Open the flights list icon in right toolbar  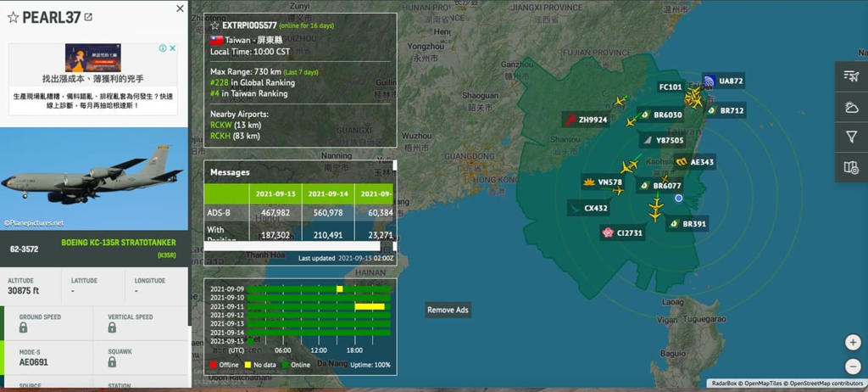(851, 76)
